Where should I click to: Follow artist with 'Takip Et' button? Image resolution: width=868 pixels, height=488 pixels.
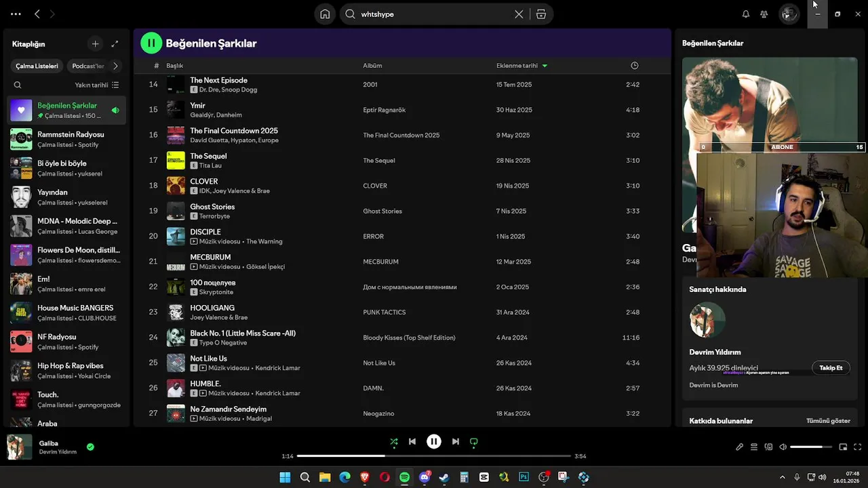point(831,368)
